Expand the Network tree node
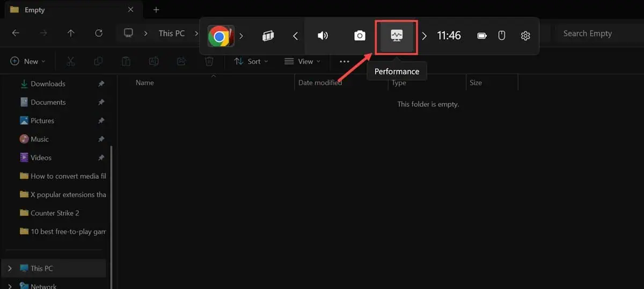Image resolution: width=644 pixels, height=289 pixels. click(x=10, y=286)
